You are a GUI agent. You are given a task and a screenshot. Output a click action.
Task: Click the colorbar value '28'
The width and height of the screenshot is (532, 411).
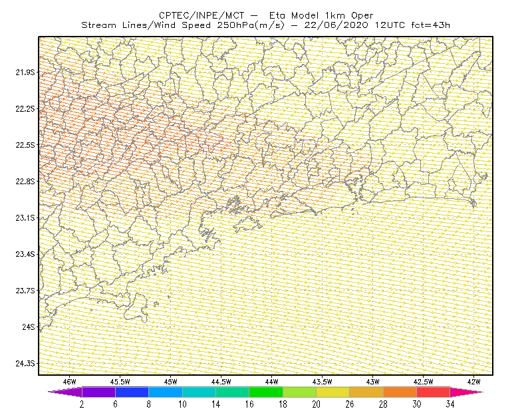pos(383,404)
